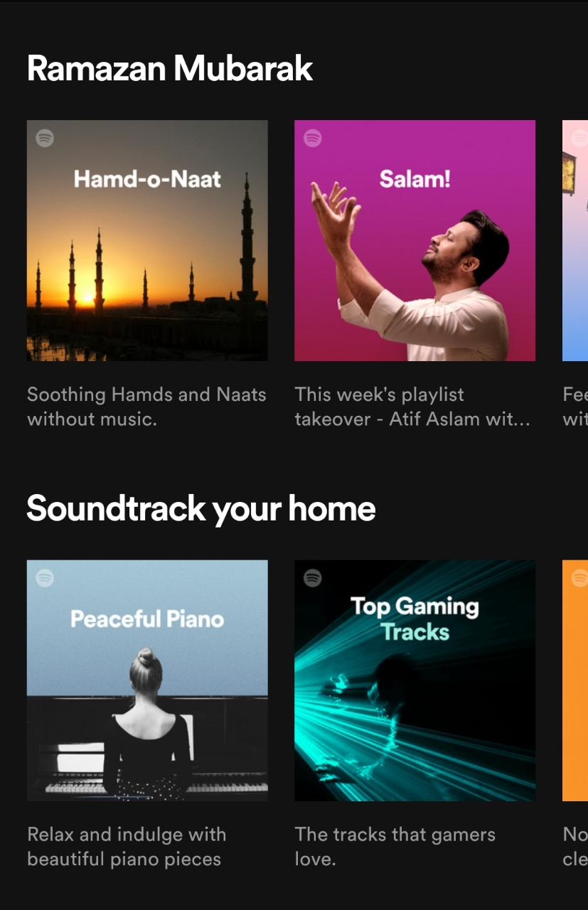588x910 pixels.
Task: Tap the Hamd-o-Naat title text on cover
Action: [x=147, y=178]
